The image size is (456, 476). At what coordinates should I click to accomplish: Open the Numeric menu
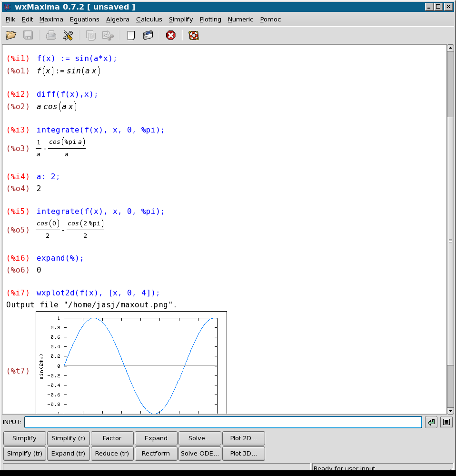click(x=240, y=20)
